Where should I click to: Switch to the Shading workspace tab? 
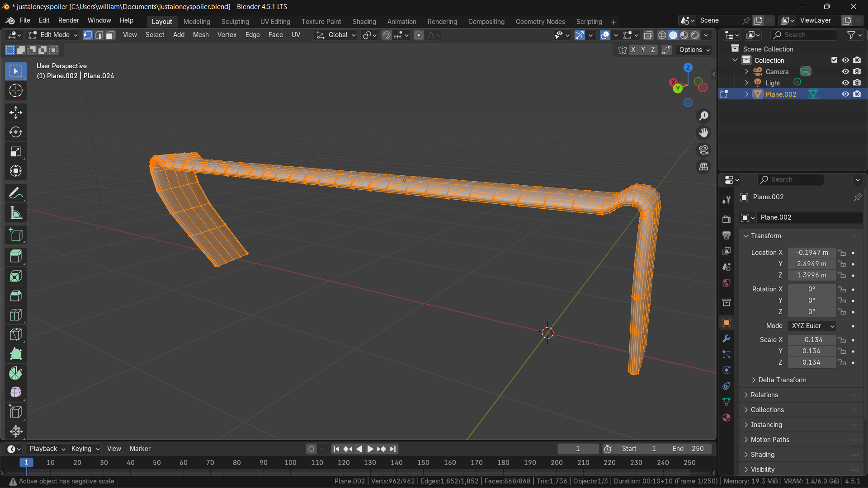pyautogui.click(x=364, y=22)
